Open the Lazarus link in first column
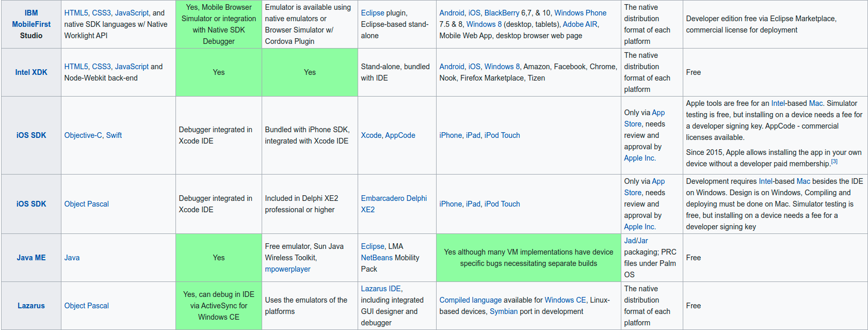 31,306
